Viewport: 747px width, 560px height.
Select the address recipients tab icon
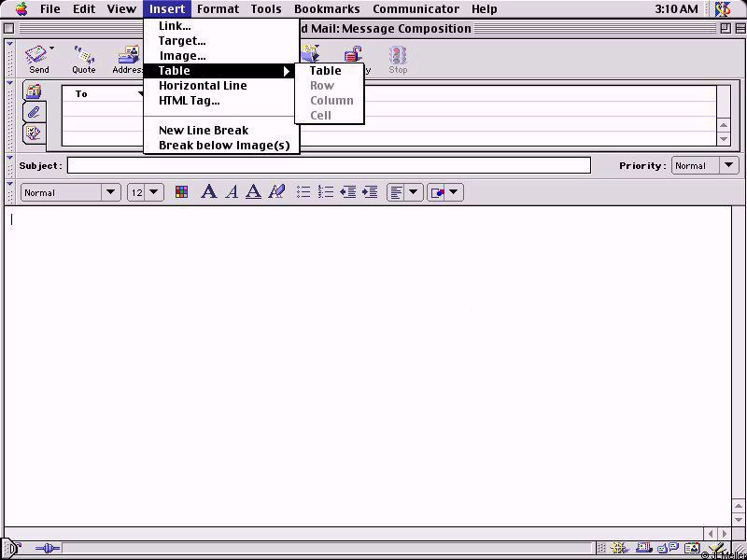[x=34, y=91]
